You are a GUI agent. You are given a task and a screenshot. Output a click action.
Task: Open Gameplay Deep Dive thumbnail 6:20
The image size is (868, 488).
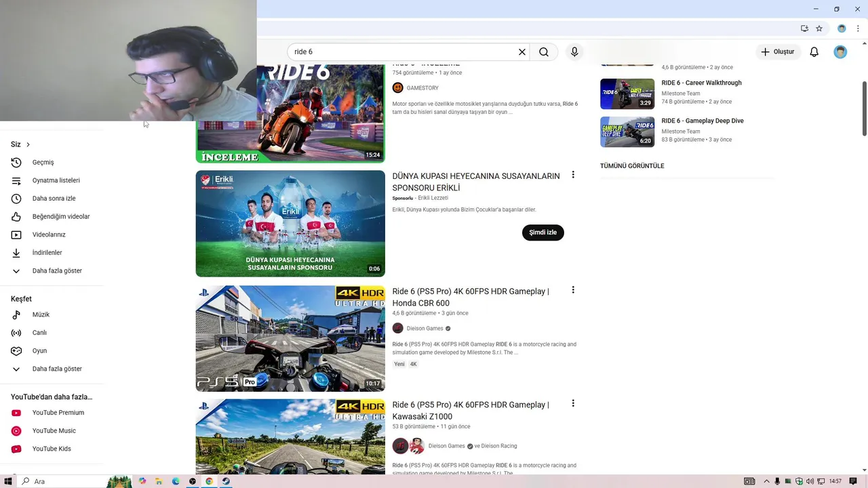627,132
